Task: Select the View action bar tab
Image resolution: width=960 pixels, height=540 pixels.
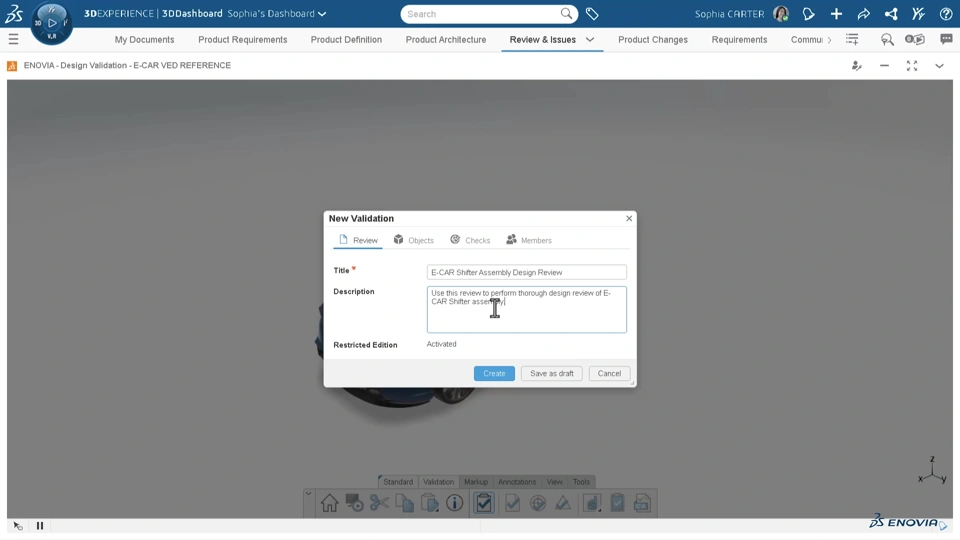Action: (555, 482)
